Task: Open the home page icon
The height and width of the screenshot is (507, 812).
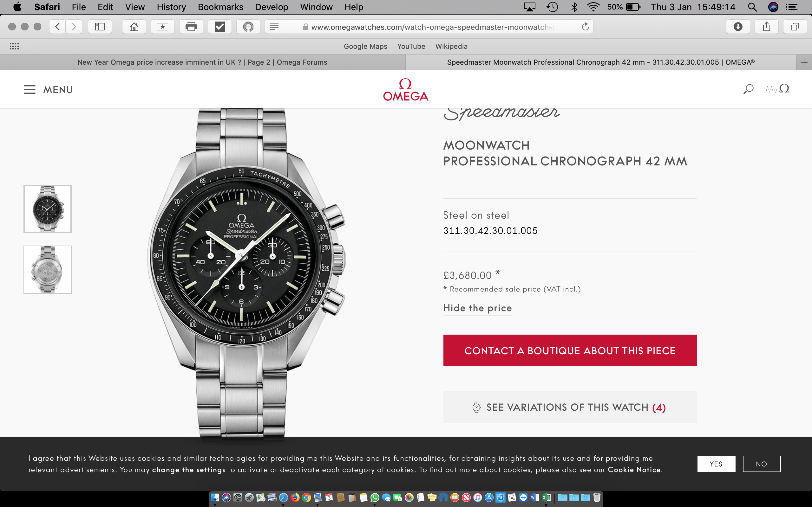Action: (x=134, y=27)
